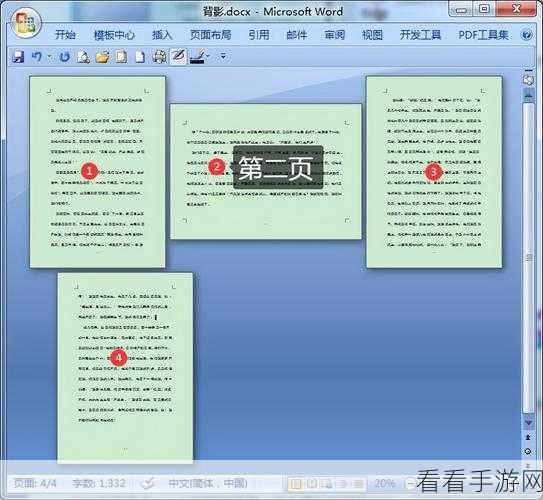Open Word help question mark icon
This screenshot has height=500, width=543.
(x=527, y=35)
